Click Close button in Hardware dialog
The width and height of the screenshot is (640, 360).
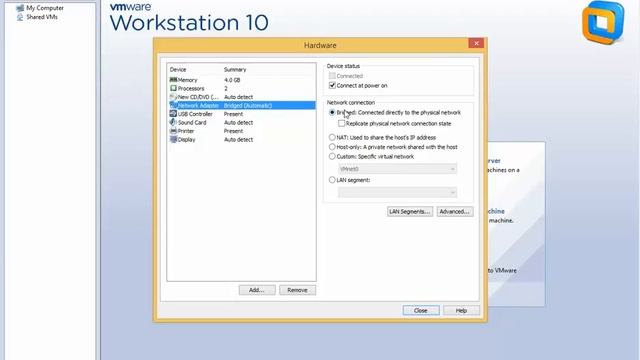pos(421,311)
